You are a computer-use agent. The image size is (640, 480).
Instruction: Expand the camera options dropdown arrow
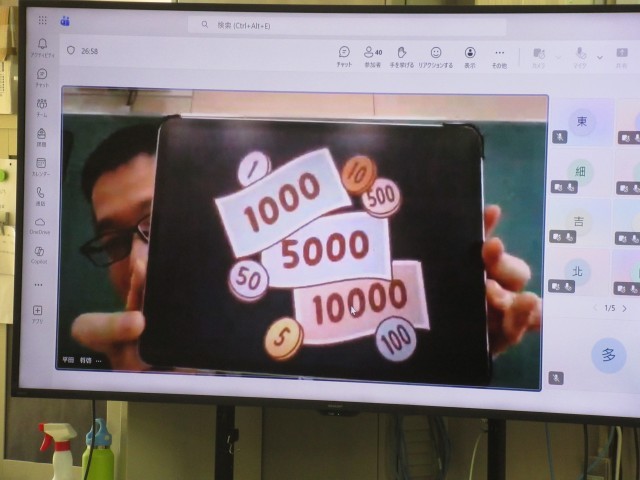pyautogui.click(x=557, y=57)
